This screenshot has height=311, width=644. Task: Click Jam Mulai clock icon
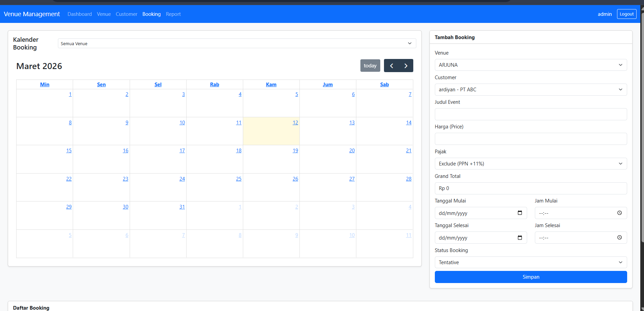tap(619, 213)
